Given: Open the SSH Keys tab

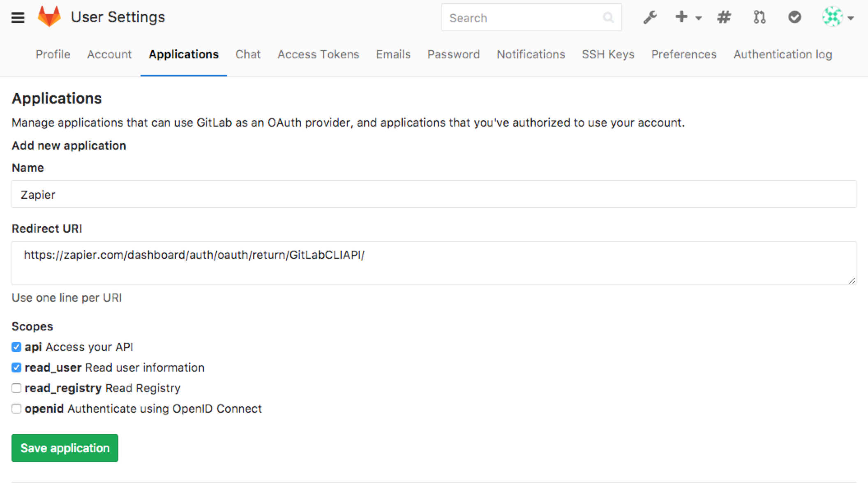Looking at the screenshot, I should coord(608,54).
